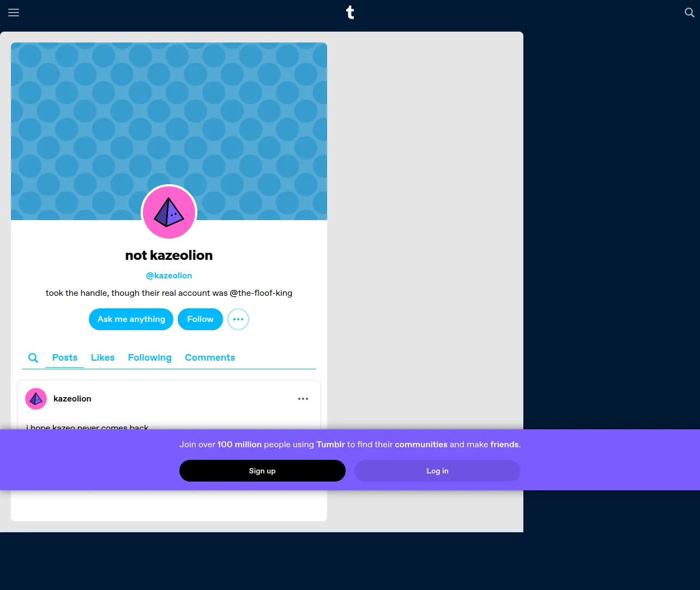
Task: Click the black Sign up button
Action: pos(262,471)
